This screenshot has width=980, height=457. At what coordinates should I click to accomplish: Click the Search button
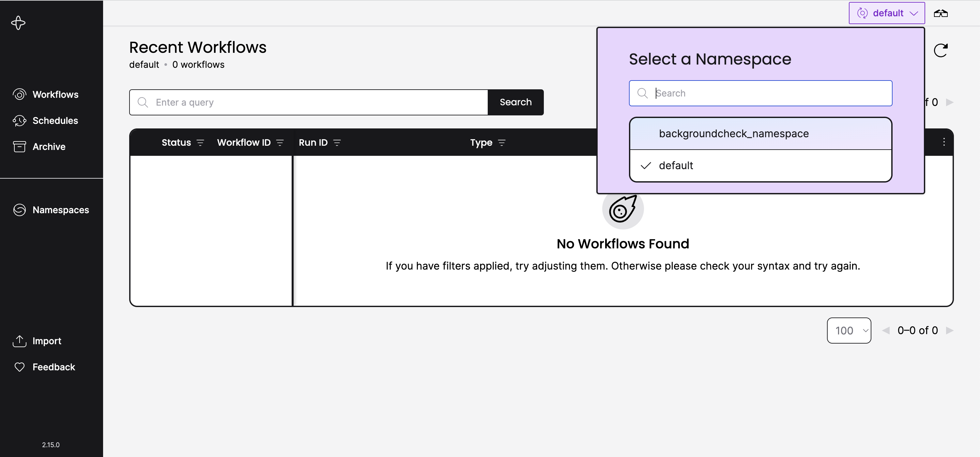[515, 102]
